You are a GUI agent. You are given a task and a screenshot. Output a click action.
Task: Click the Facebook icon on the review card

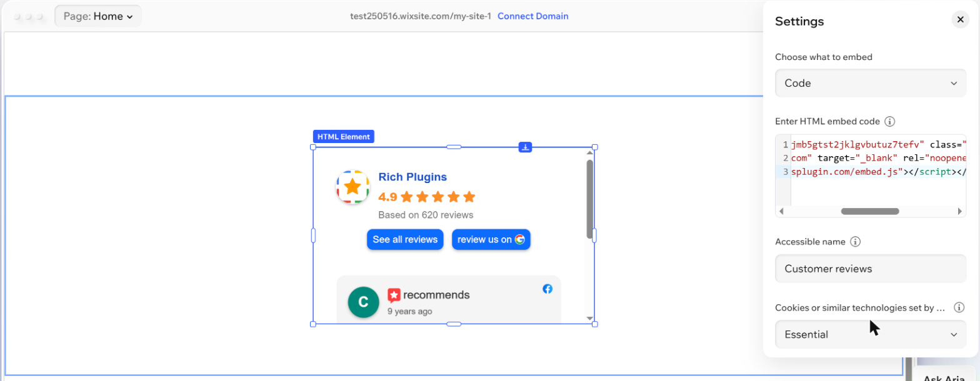click(x=547, y=289)
